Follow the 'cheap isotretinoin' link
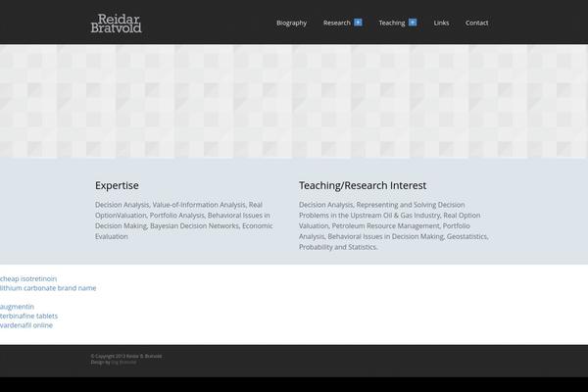Viewport: 588px width, 392px height. coord(28,278)
